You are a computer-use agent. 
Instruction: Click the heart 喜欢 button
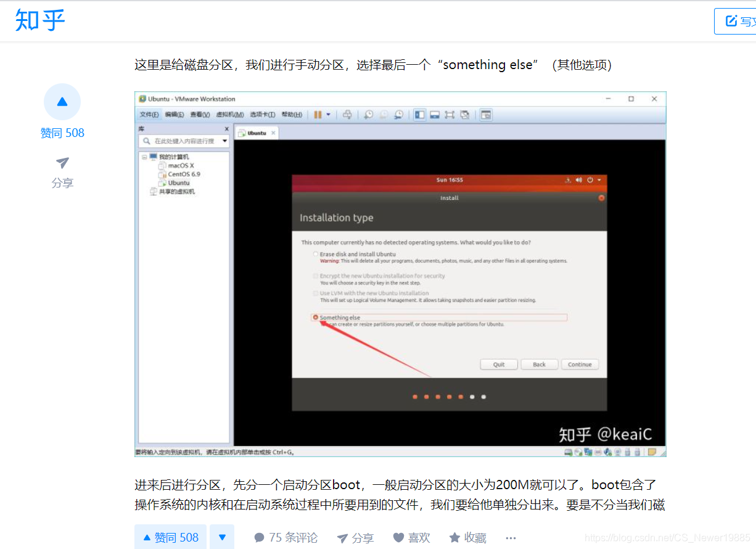(x=412, y=538)
